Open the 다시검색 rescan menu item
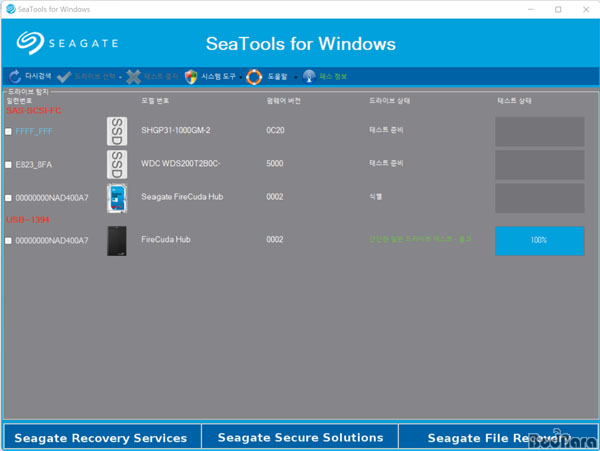This screenshot has width=600, height=451. coord(38,76)
